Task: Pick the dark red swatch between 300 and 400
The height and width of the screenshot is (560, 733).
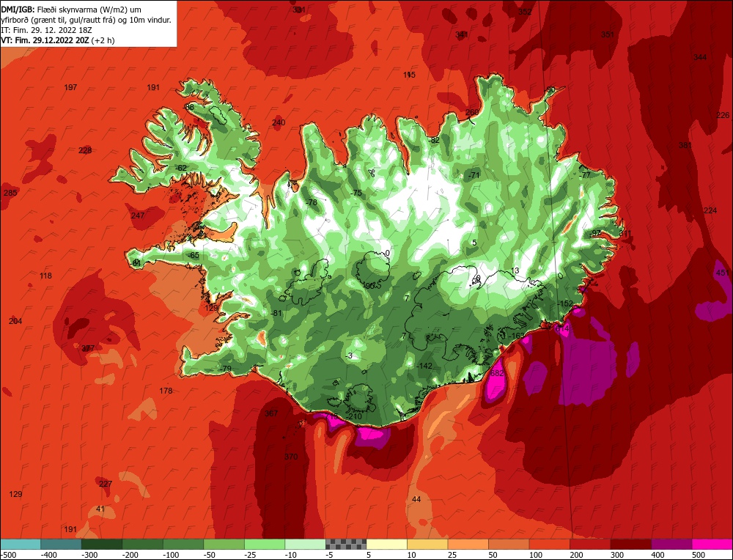Action: (x=631, y=544)
